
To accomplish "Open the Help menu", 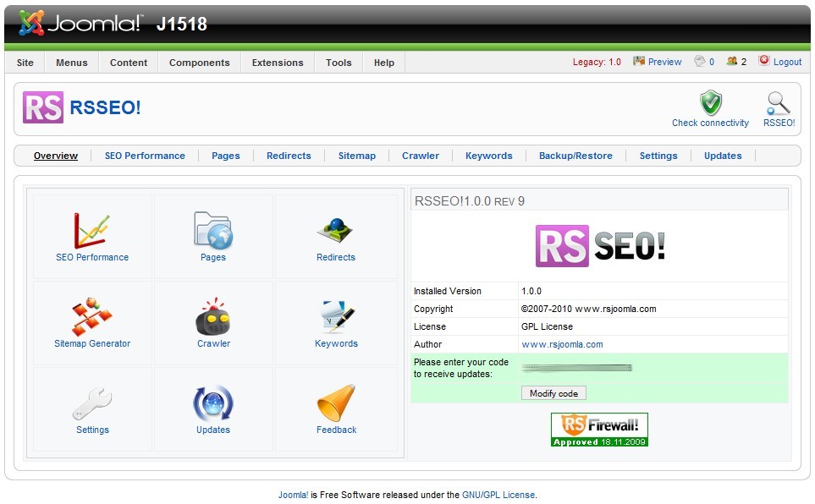I will 384,63.
